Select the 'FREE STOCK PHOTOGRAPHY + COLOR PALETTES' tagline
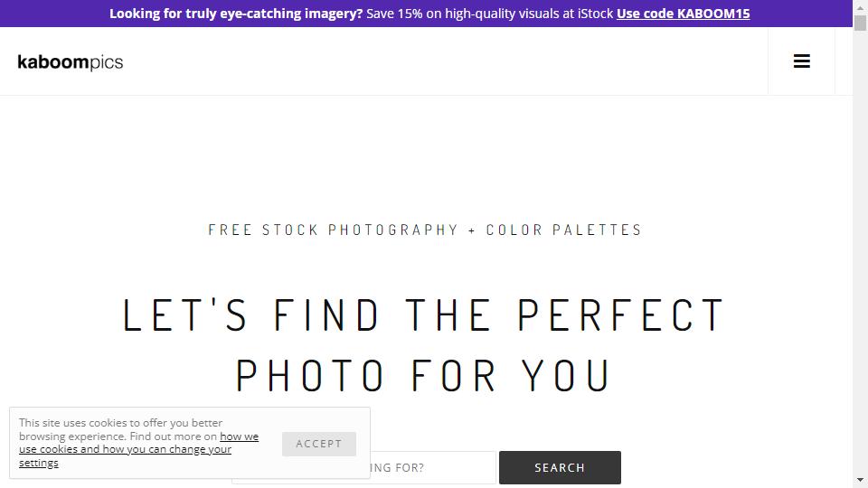 425,230
